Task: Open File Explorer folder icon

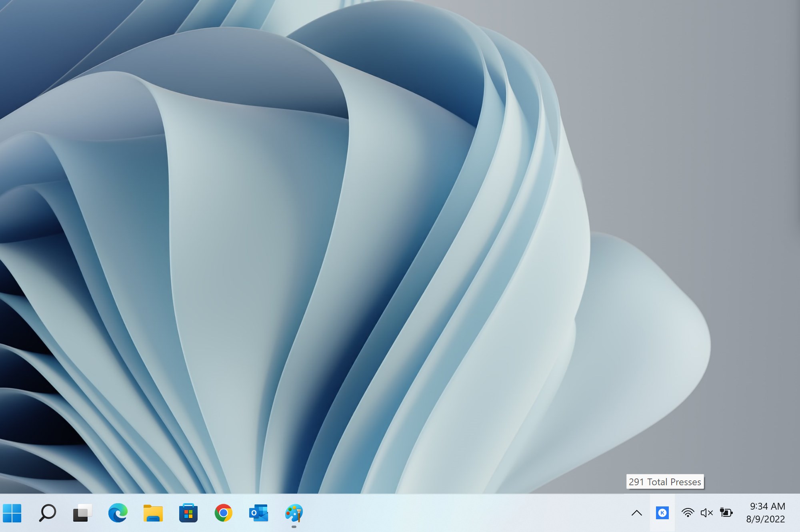Action: (153, 513)
